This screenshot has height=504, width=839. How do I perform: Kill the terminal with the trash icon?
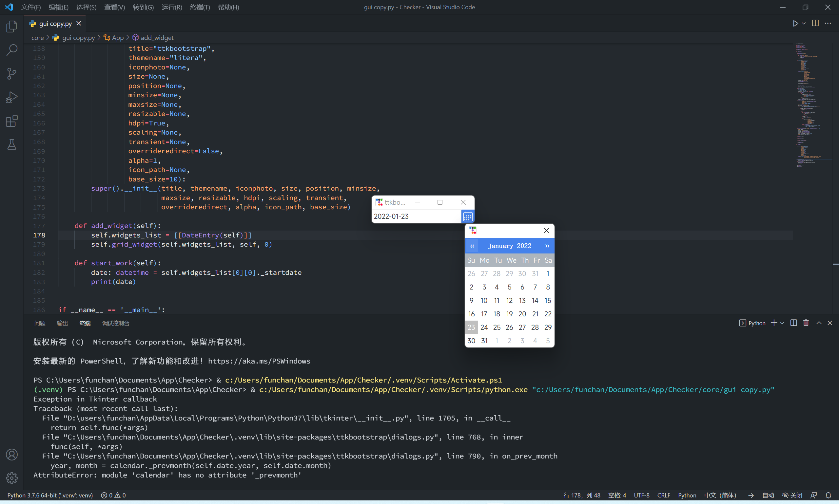point(806,323)
